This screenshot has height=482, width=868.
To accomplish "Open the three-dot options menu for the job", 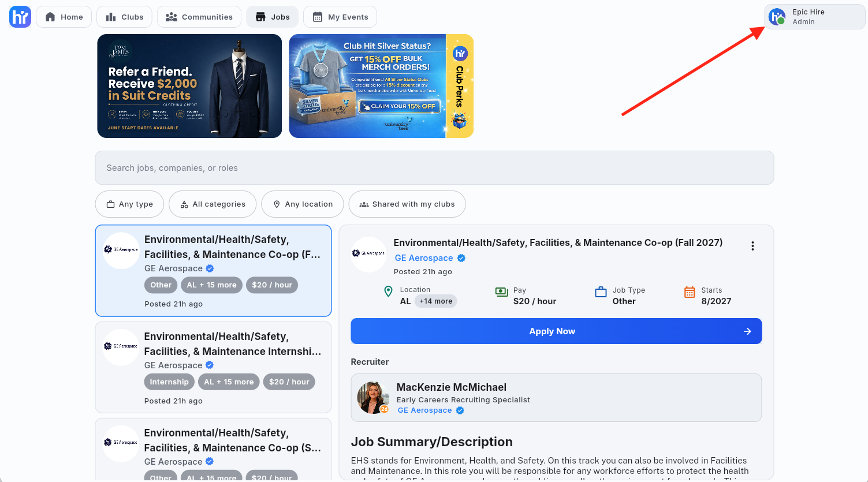I will tap(752, 246).
